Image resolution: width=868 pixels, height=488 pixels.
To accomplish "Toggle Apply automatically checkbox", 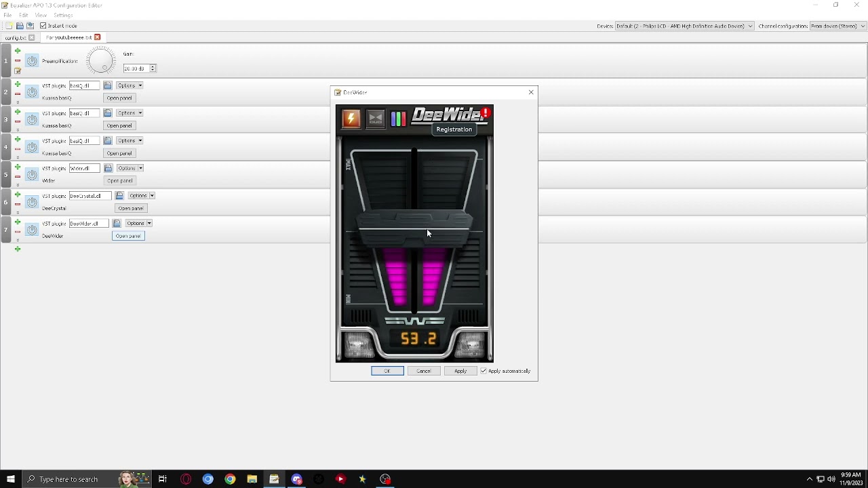I will click(x=484, y=371).
